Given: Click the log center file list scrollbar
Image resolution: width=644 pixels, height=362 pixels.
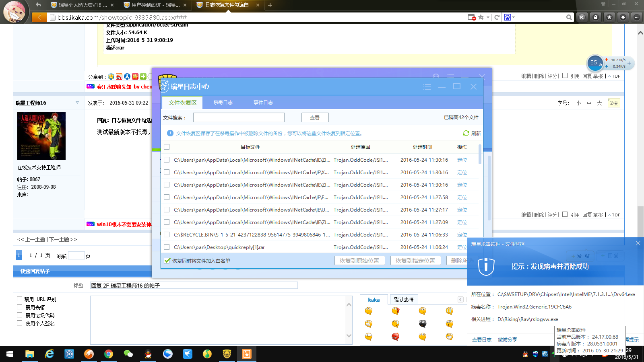Looking at the screenshot, I should (480, 154).
